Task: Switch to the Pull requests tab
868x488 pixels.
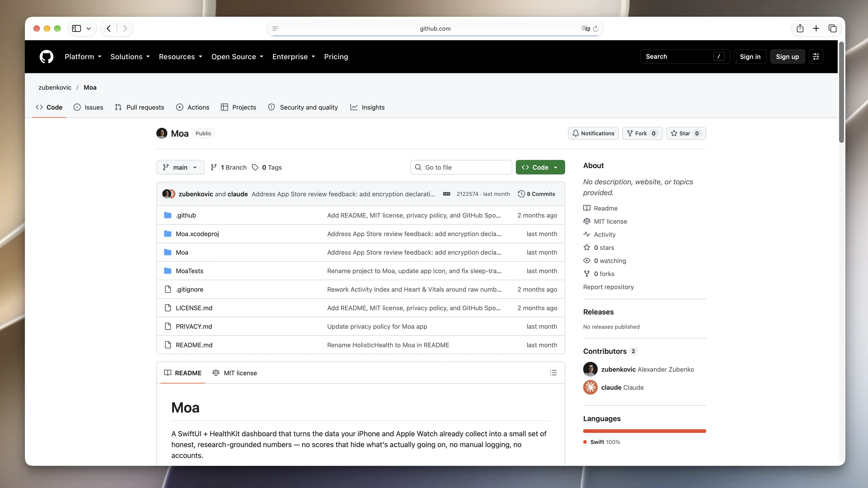Action: click(x=139, y=107)
